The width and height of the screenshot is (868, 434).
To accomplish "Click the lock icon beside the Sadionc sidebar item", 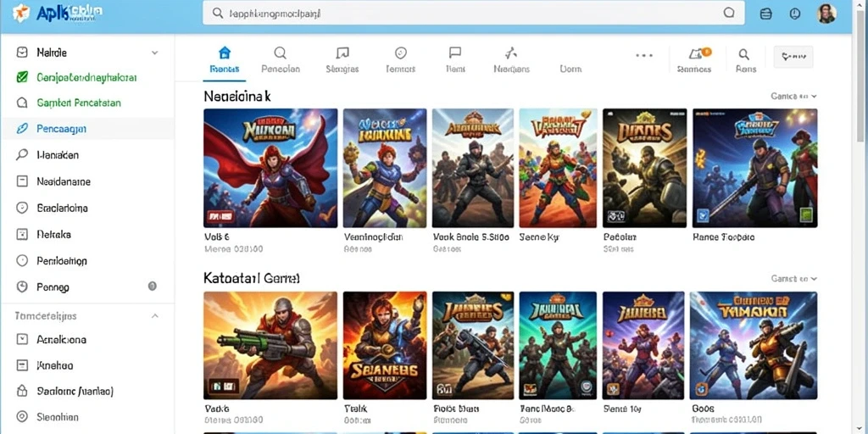I will point(22,392).
